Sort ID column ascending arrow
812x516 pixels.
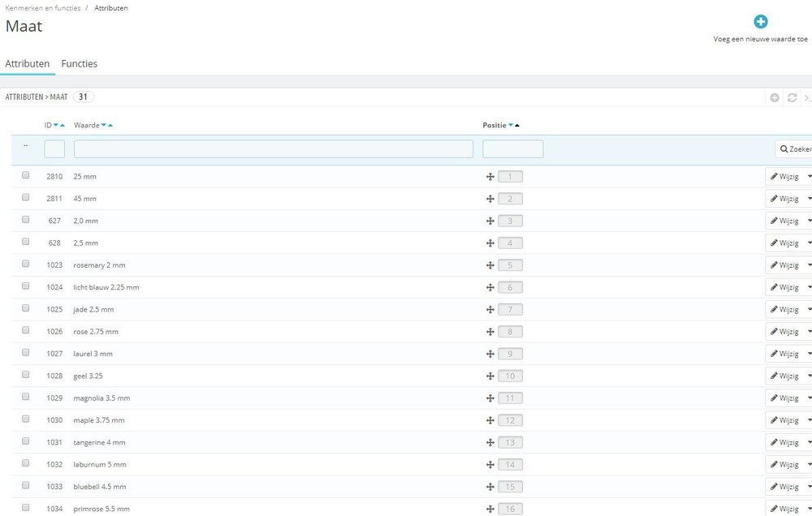click(63, 125)
